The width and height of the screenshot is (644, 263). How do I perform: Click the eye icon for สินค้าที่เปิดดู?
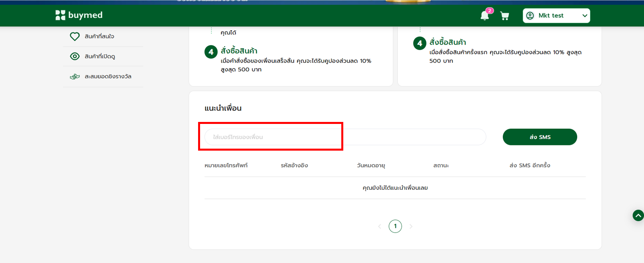coord(75,57)
